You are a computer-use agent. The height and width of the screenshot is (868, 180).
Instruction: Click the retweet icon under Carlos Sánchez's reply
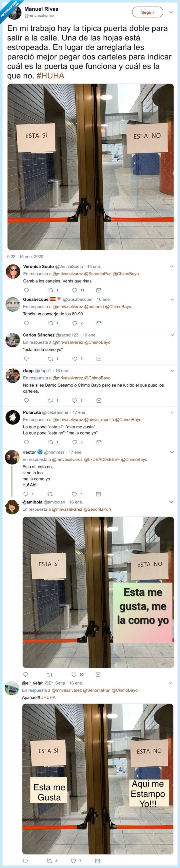click(50, 359)
